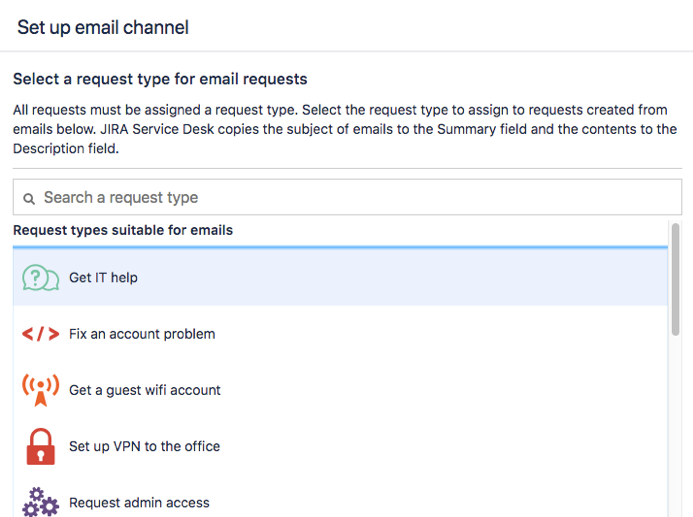This screenshot has width=693, height=517.
Task: Select Set up VPN to the office
Action: [x=340, y=446]
